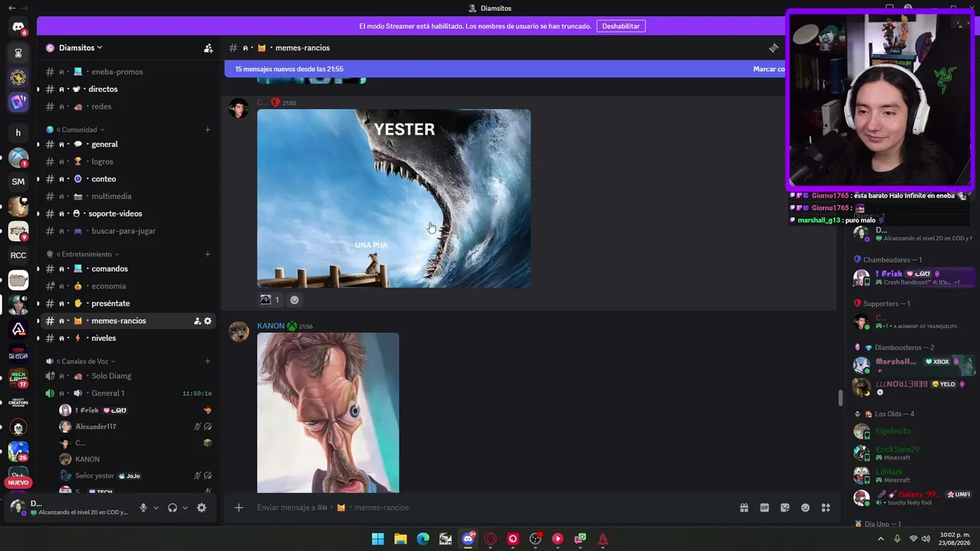
Task: Show hidden system tray icons
Action: (880, 539)
